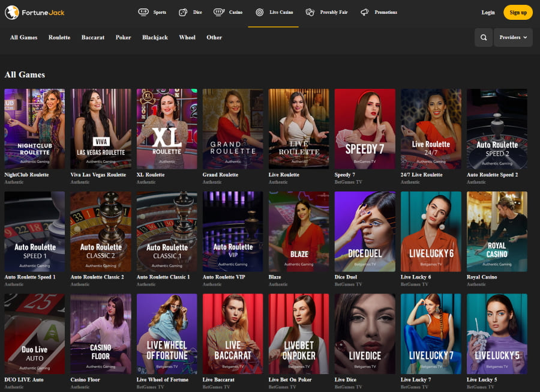Click the "Viva Las Vegas Roulette" title
This screenshot has width=540, height=392.
click(x=98, y=175)
